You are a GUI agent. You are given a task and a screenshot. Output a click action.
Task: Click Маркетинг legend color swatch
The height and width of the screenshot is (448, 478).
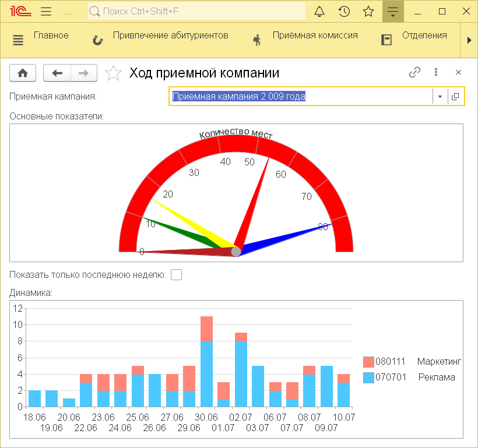(368, 362)
